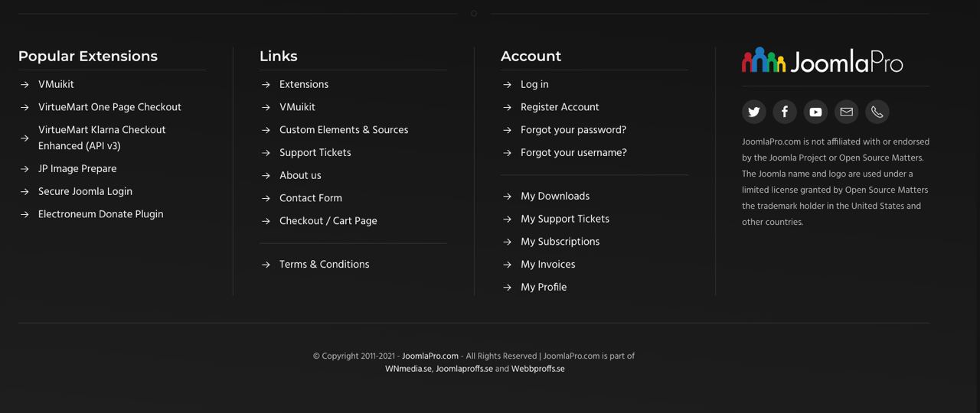
Task: Click the email envelope icon
Action: (x=846, y=112)
